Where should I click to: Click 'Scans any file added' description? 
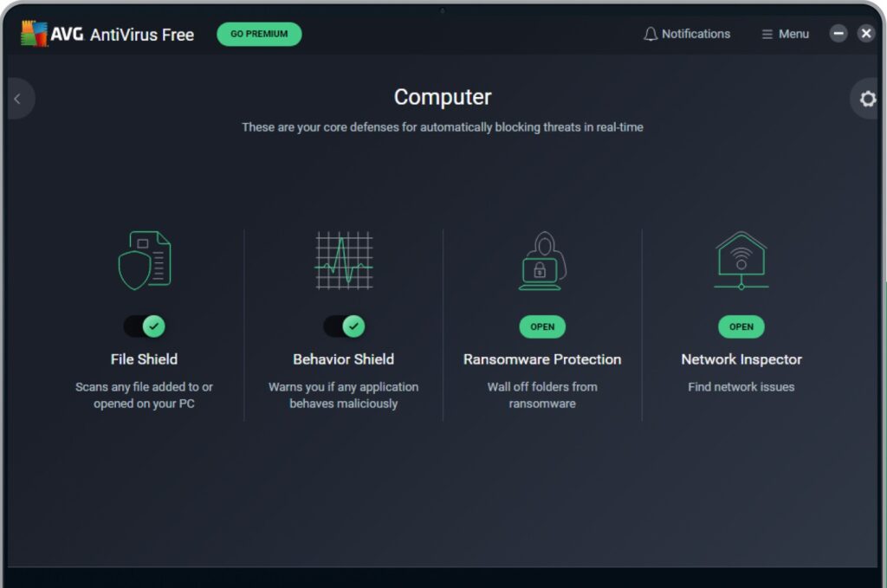145,395
